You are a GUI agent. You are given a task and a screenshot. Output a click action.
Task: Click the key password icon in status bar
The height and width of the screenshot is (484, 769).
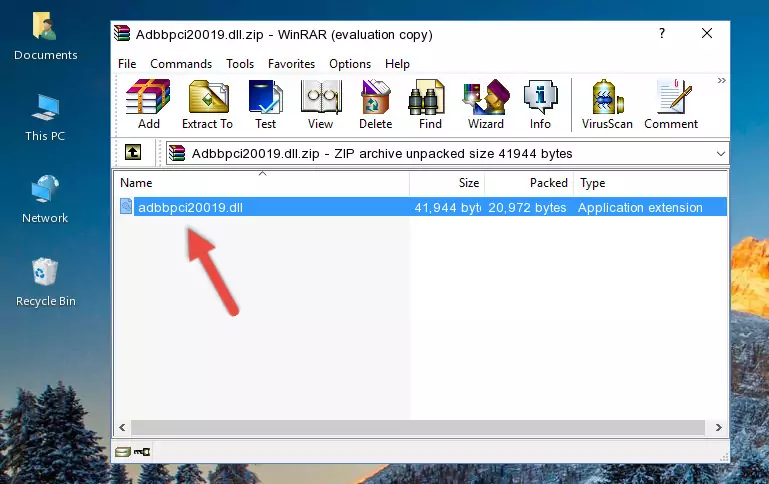coord(142,452)
